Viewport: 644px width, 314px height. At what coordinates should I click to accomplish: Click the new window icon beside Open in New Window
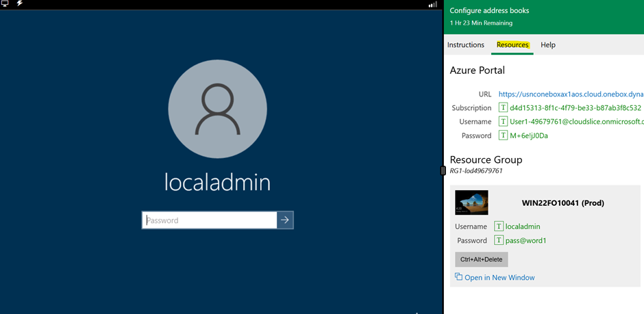point(459,277)
